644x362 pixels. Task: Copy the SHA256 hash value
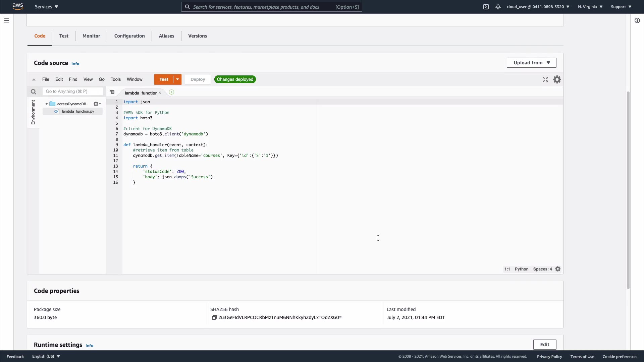[x=214, y=317]
